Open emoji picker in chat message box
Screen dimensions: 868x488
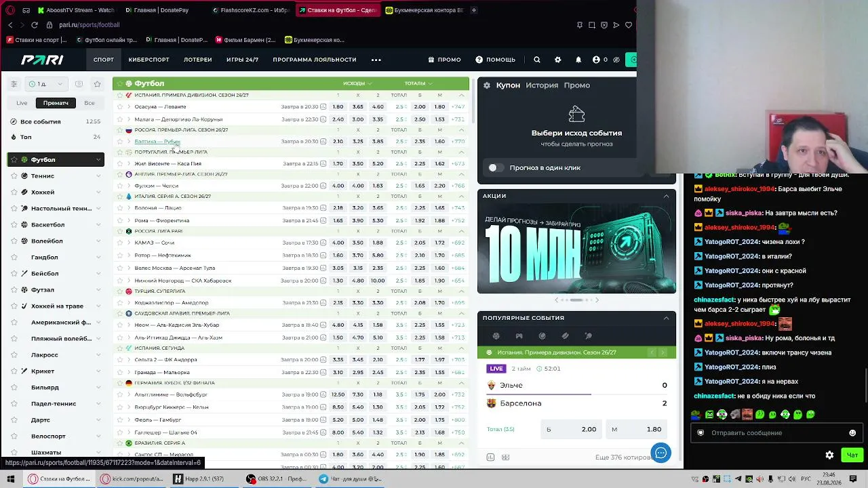point(852,433)
